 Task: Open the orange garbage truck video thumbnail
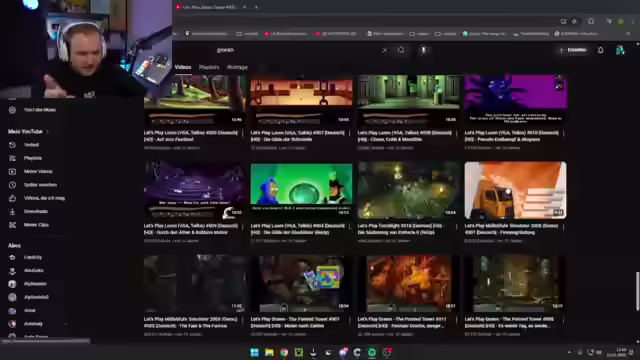pos(515,190)
